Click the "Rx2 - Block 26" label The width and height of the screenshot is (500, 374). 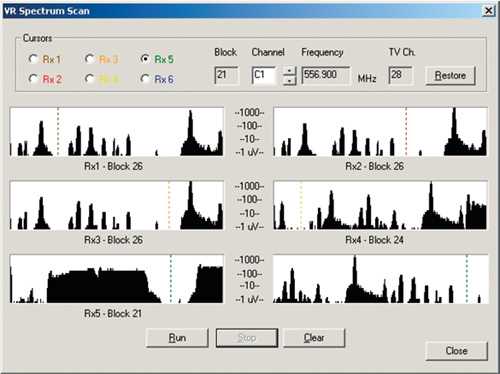point(374,166)
